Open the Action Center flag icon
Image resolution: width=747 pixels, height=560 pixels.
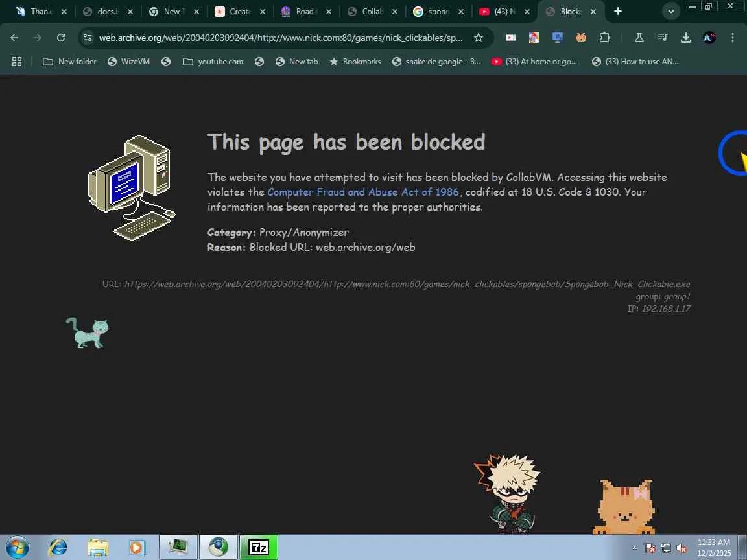pyautogui.click(x=650, y=548)
